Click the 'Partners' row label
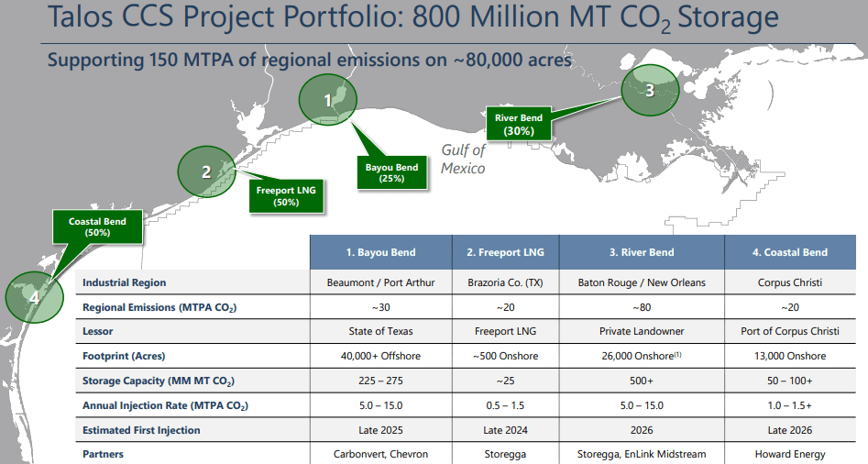 [x=103, y=454]
